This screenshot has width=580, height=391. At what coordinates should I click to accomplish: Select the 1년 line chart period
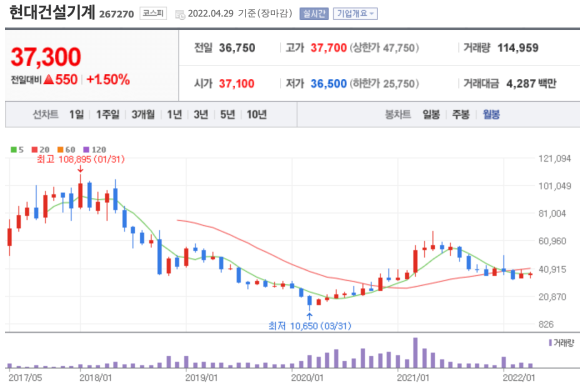(x=174, y=115)
